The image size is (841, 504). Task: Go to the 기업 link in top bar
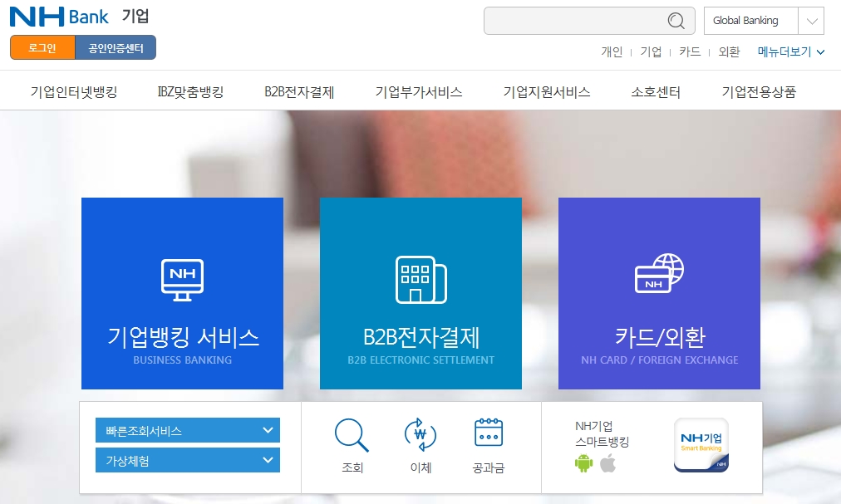tap(651, 51)
